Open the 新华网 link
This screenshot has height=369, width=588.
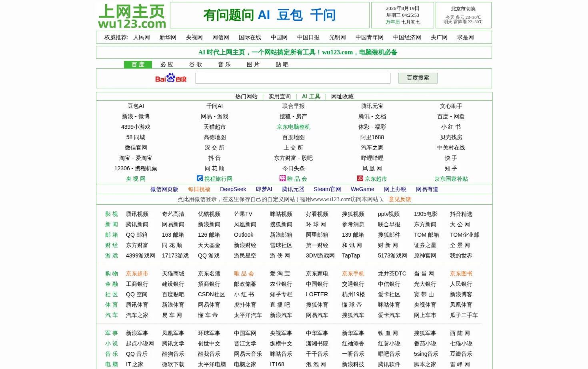(x=168, y=38)
